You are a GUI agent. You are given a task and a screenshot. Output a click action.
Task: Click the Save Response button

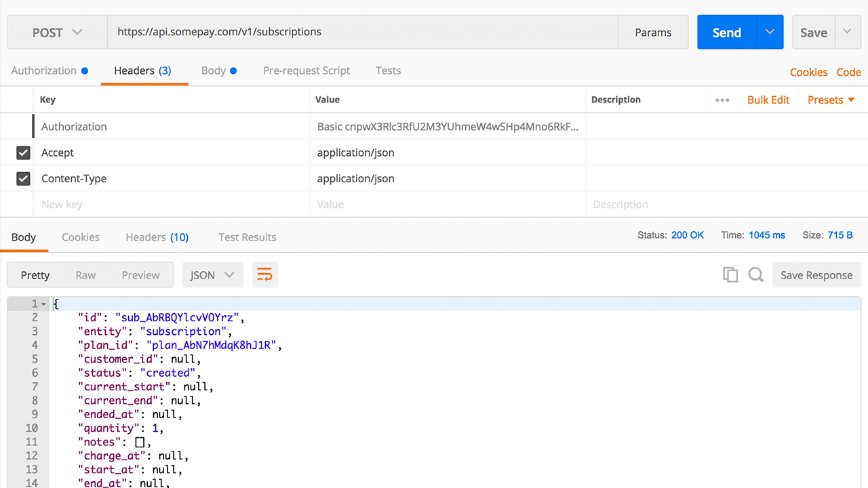click(816, 274)
